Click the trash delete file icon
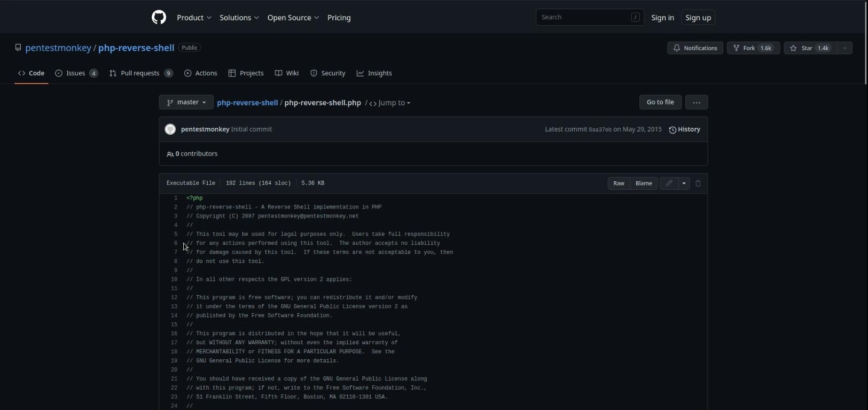The image size is (868, 410). (698, 183)
